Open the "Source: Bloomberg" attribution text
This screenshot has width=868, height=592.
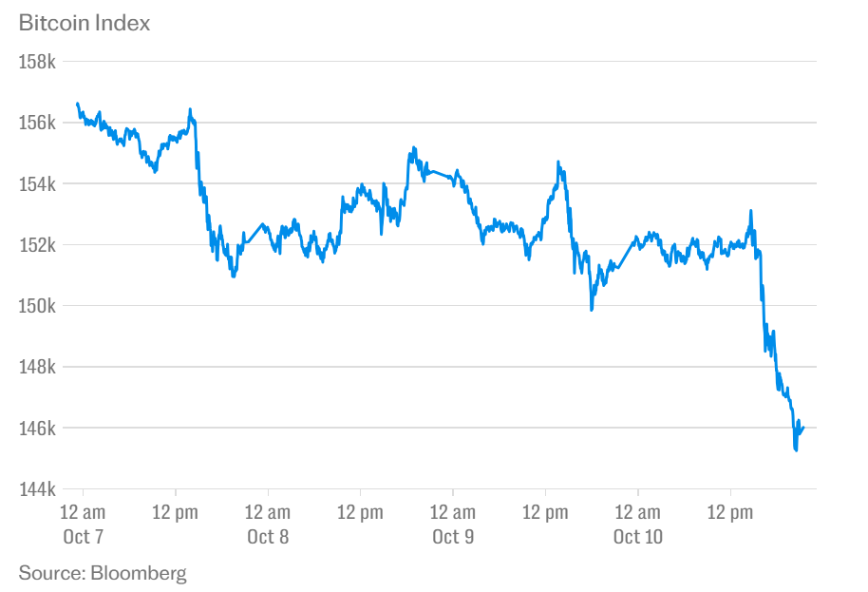click(x=103, y=572)
